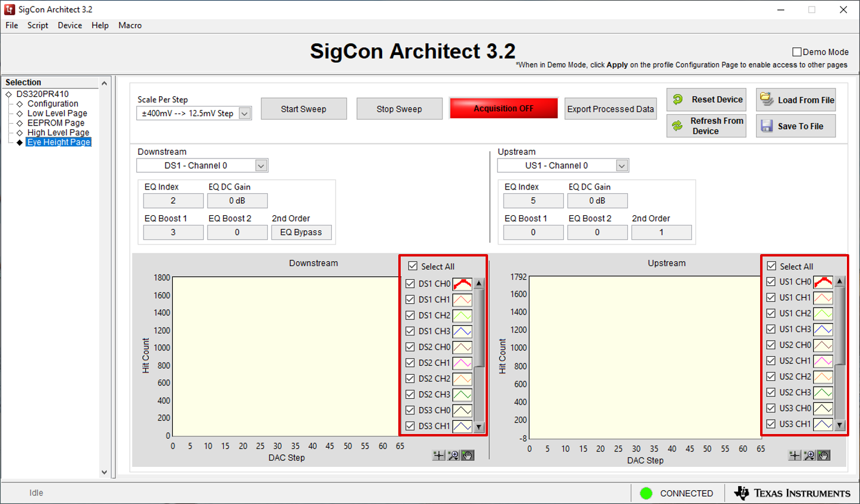Select the Eye Height Page
The image size is (860, 504).
pos(59,142)
